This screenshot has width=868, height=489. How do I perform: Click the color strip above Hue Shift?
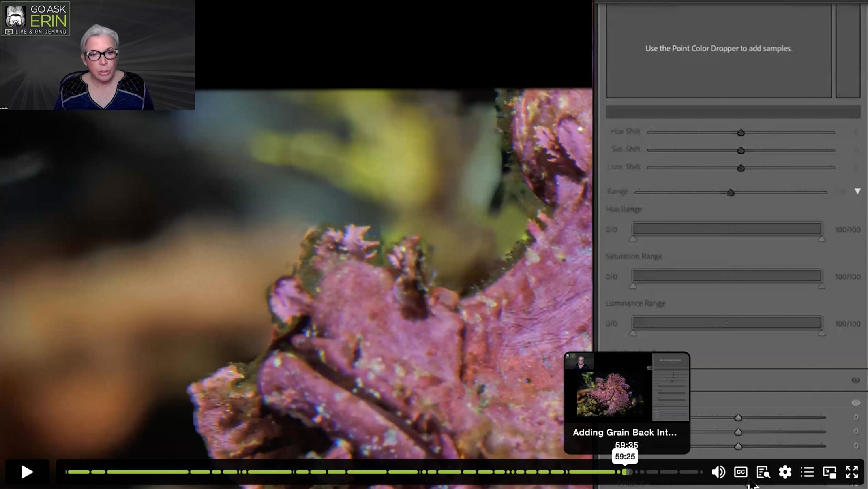pos(733,112)
